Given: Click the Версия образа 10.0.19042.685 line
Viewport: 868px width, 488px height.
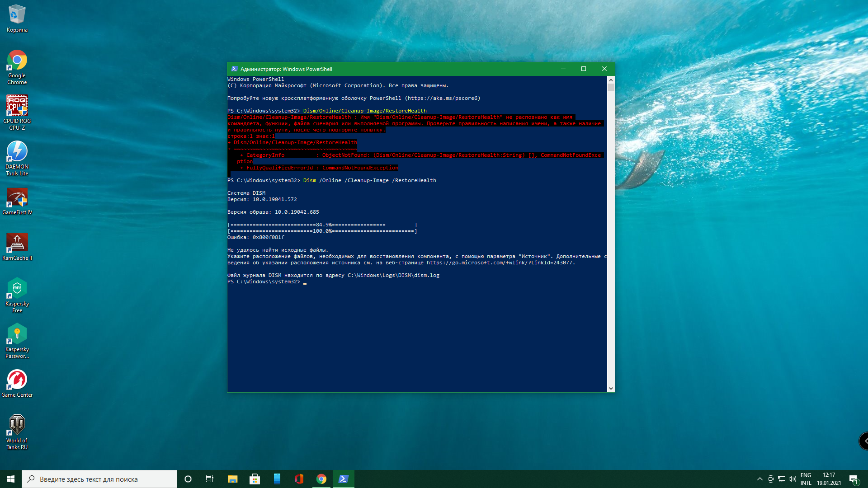Looking at the screenshot, I should [x=273, y=212].
